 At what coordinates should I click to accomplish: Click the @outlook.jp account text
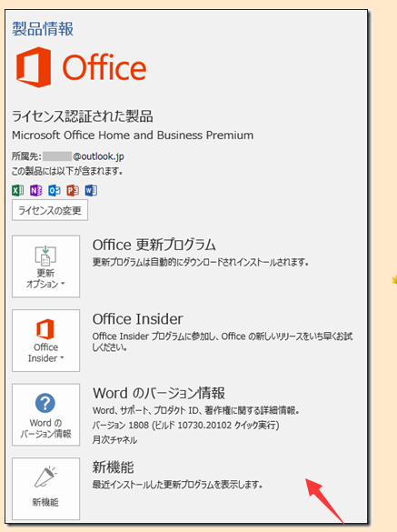click(x=98, y=156)
